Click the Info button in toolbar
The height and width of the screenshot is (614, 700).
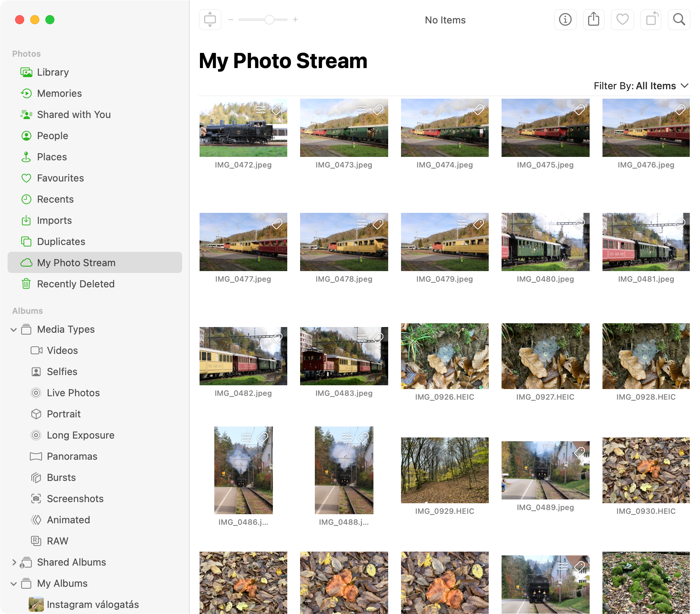coord(565,19)
